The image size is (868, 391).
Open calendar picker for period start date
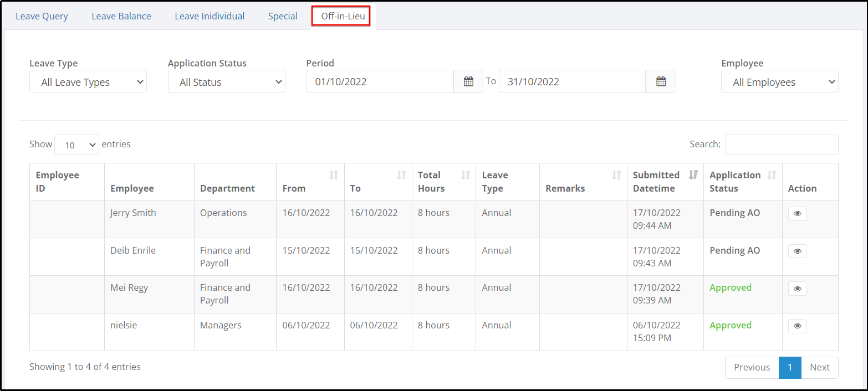[x=468, y=81]
